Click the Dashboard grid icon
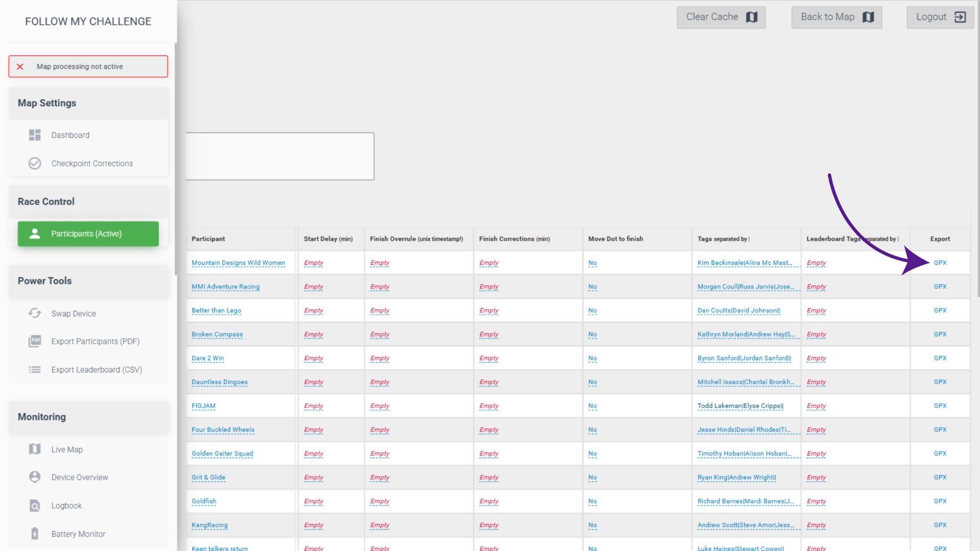The width and height of the screenshot is (980, 551). pos(35,135)
